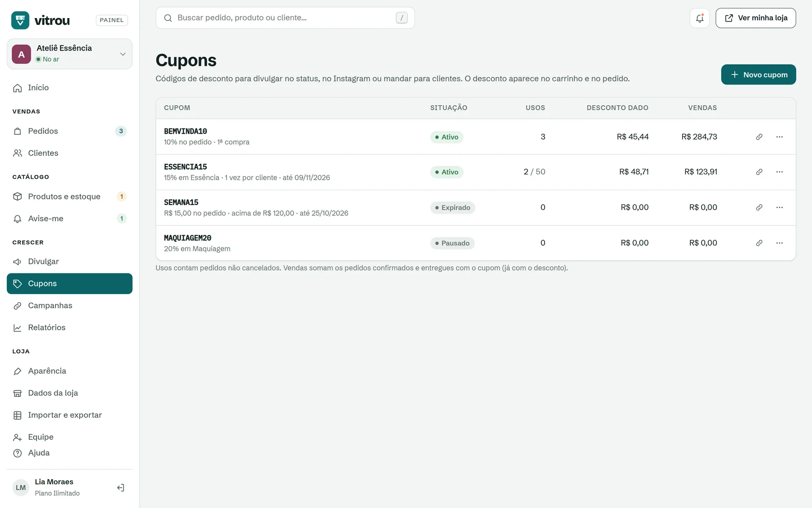812x508 pixels.
Task: Open more options for MAQUIAGEM20 row
Action: click(780, 243)
